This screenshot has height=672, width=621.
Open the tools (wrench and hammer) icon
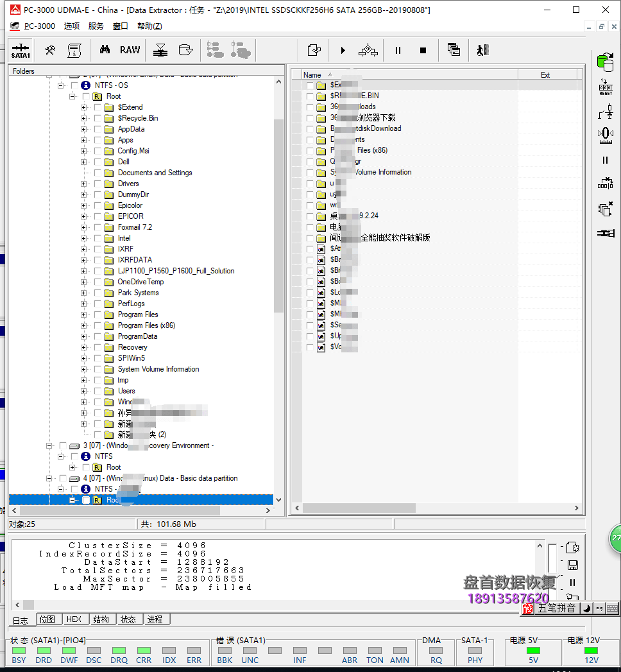(50, 50)
